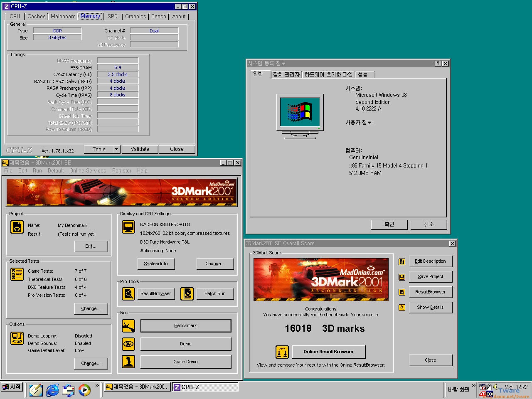Screen dimensions: 532x399
Task: Click the monitor icon in Display and CPU Settings
Action: pyautogui.click(x=128, y=227)
